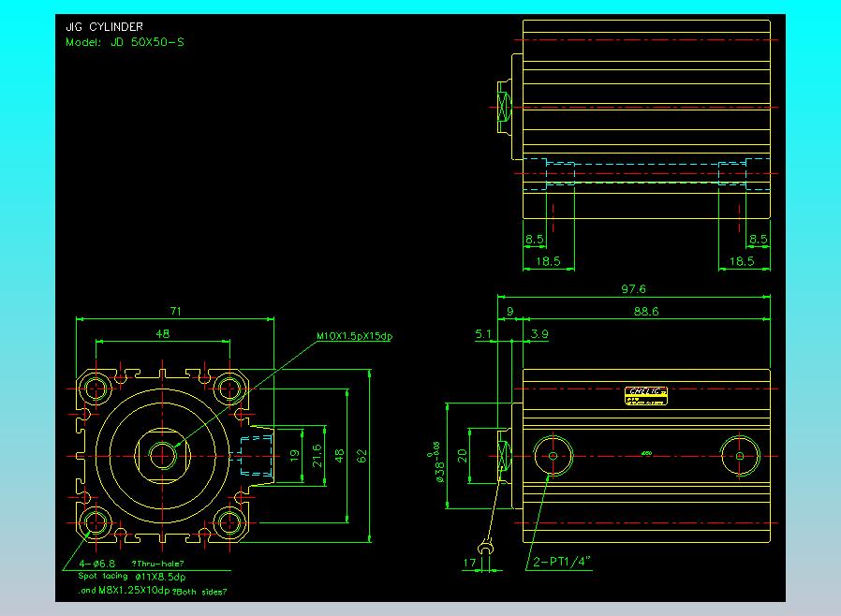Screen dimensions: 841x616
Task: Select the Spot facing ø11X8.5dp note
Action: click(132, 577)
